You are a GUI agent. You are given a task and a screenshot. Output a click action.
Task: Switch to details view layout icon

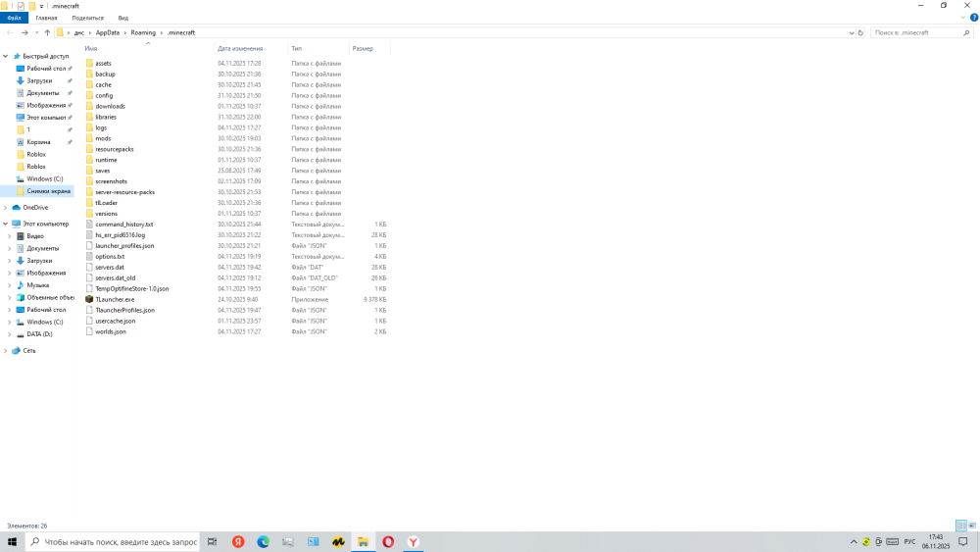[961, 526]
